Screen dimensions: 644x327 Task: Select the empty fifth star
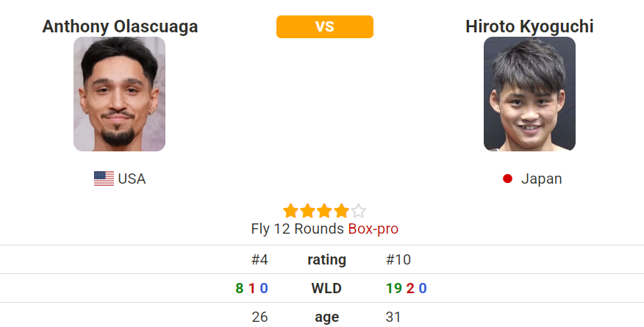click(358, 211)
